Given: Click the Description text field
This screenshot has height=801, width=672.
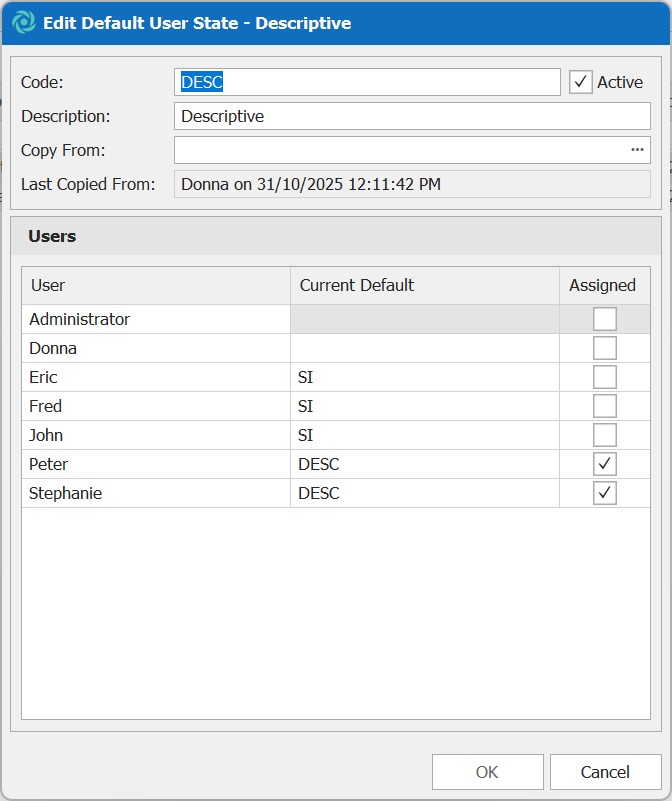Looking at the screenshot, I should tap(411, 116).
